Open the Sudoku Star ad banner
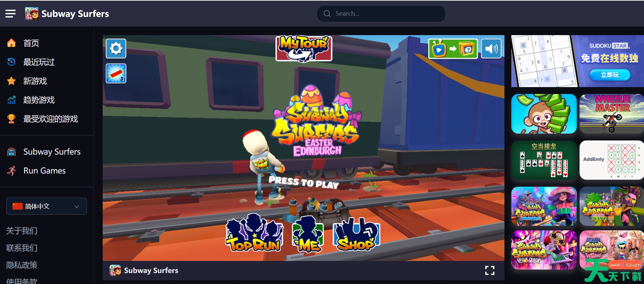This screenshot has width=644, height=284. pyautogui.click(x=577, y=61)
